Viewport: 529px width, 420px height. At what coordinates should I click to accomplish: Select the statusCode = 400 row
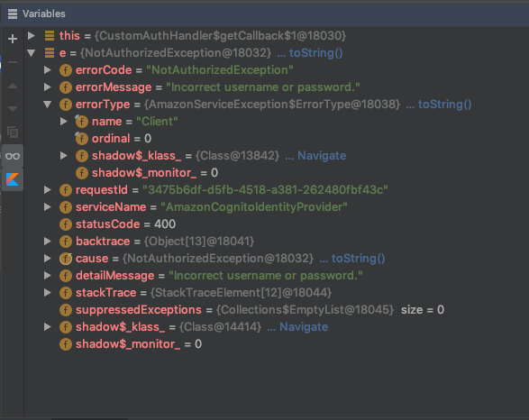277,224
